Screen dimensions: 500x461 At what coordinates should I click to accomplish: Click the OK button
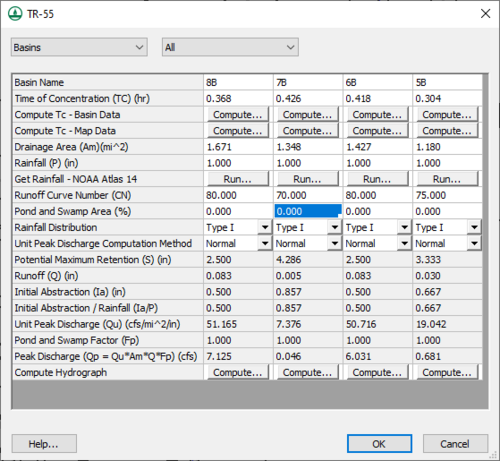(x=379, y=444)
